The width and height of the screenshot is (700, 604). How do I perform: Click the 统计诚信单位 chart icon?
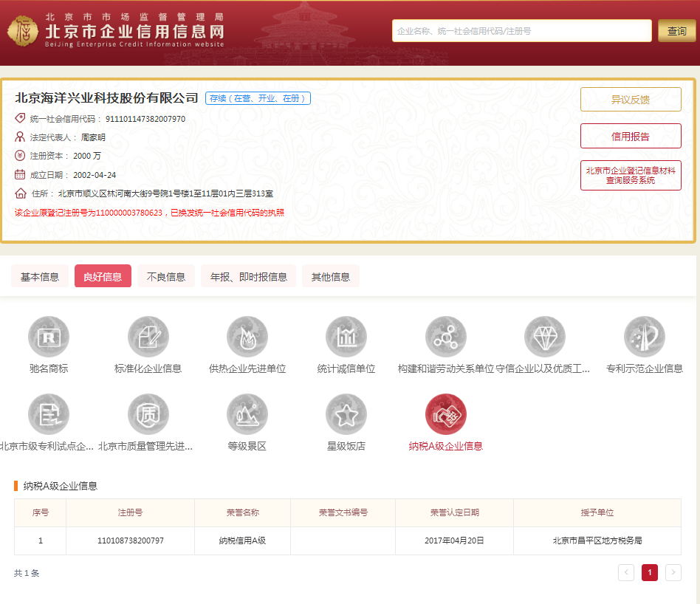346,337
